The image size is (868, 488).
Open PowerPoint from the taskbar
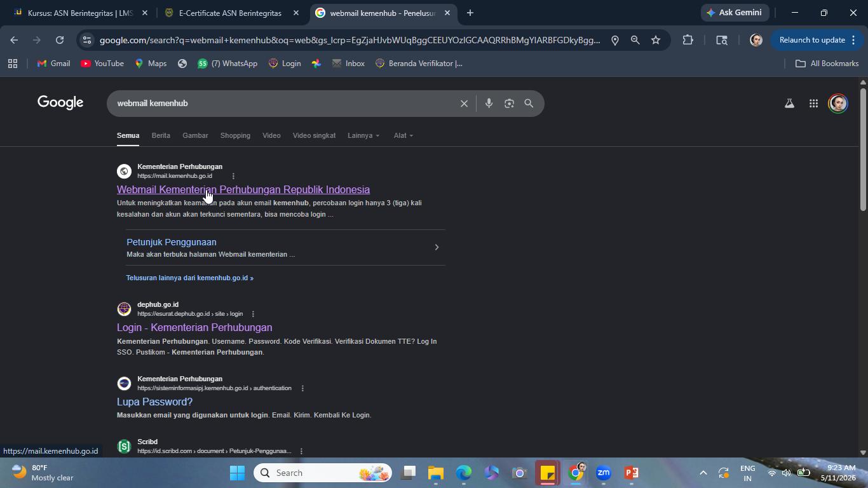(632, 473)
